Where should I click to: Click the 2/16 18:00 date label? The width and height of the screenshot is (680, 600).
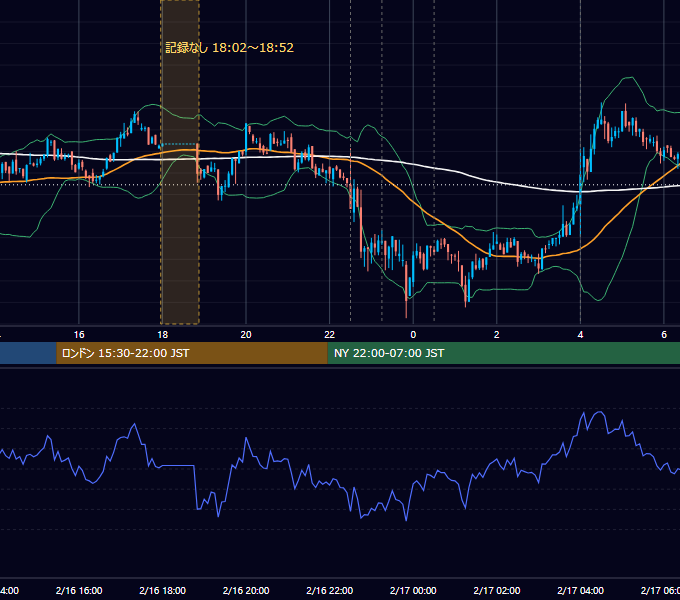(163, 590)
